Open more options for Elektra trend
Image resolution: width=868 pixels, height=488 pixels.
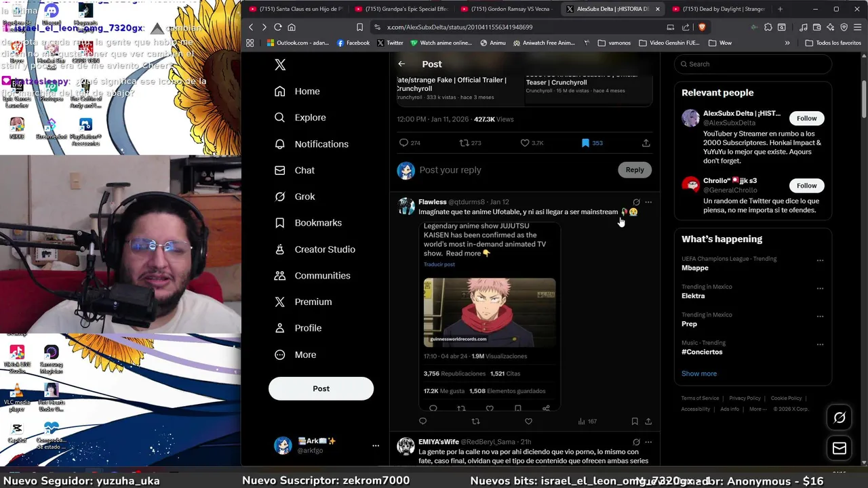[x=820, y=288]
